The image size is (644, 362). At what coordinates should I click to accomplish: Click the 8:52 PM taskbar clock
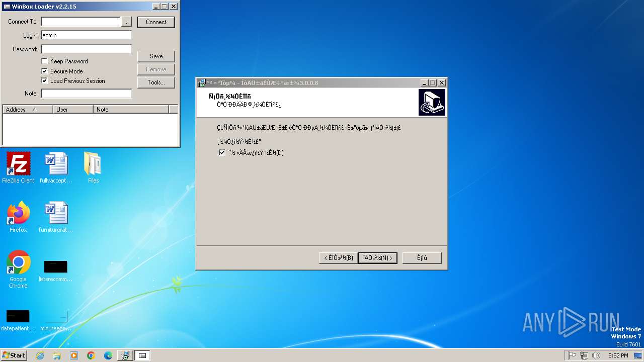click(x=618, y=355)
